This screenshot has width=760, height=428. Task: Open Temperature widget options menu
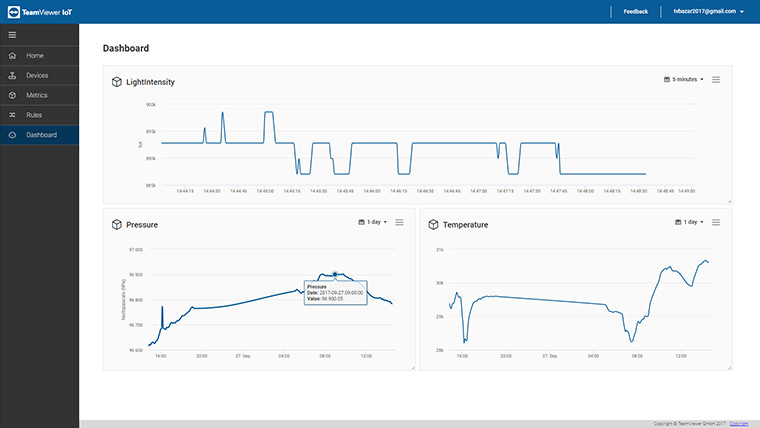(x=716, y=222)
